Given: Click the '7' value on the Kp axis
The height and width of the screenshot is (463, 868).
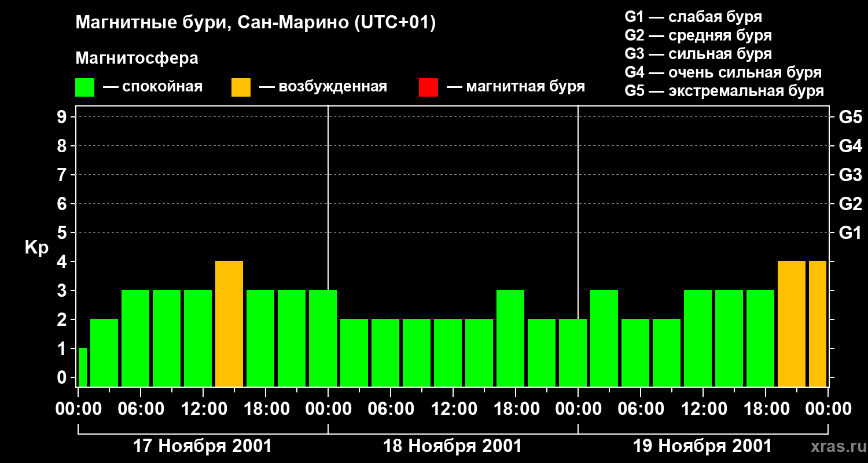Looking at the screenshot, I should 63,175.
